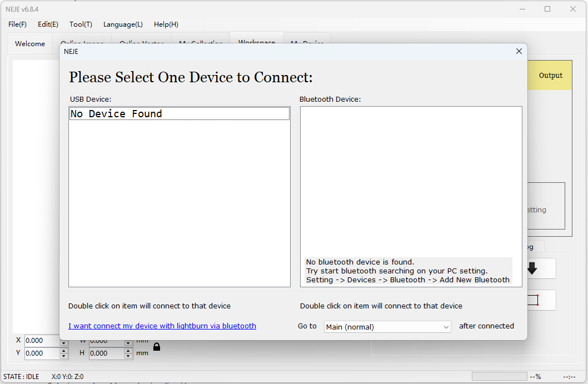Select 'No Device Found' in USB list
The image size is (588, 384).
179,114
